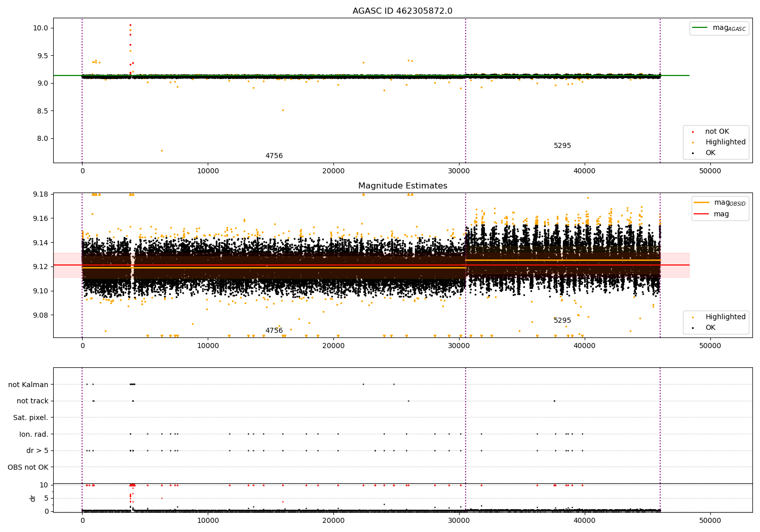Click the '9.10' y-axis tick label
760x532 pixels.
tap(41, 291)
